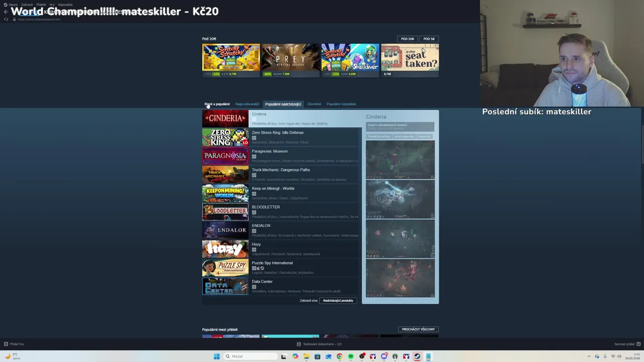Click the POD 10€ button
The width and height of the screenshot is (644, 362).
pos(408,39)
